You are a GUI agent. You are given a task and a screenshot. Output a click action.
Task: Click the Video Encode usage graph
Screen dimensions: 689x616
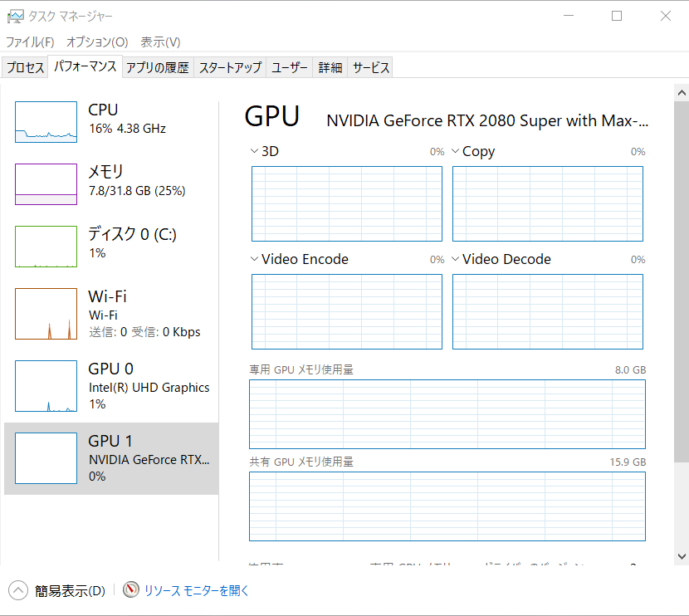347,312
